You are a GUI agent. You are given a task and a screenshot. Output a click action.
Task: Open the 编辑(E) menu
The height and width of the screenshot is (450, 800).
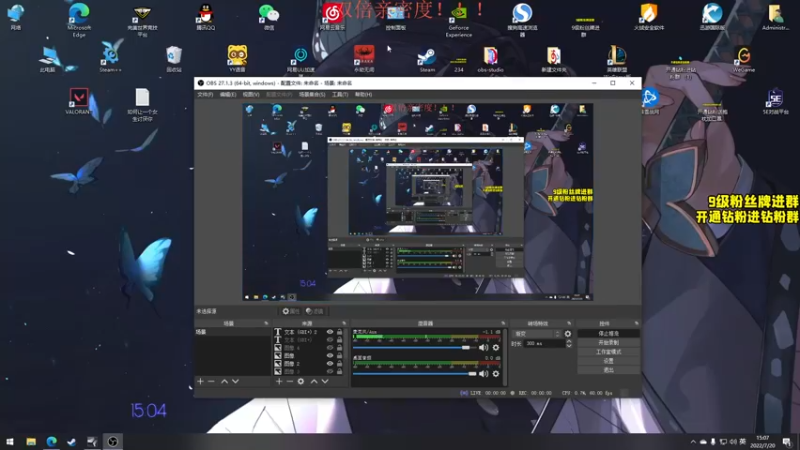tap(228, 94)
